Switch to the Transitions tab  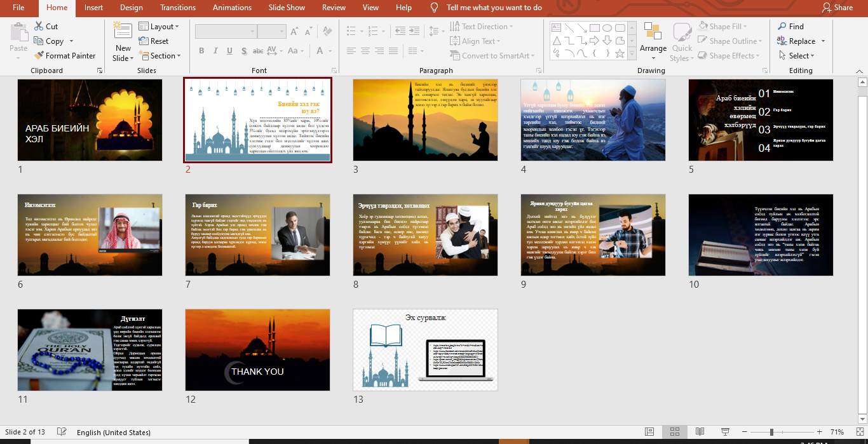click(177, 8)
